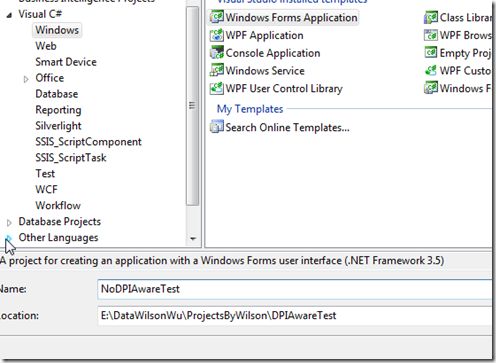The width and height of the screenshot is (496, 363).
Task: Select the Windows Service template icon
Action: coord(217,70)
